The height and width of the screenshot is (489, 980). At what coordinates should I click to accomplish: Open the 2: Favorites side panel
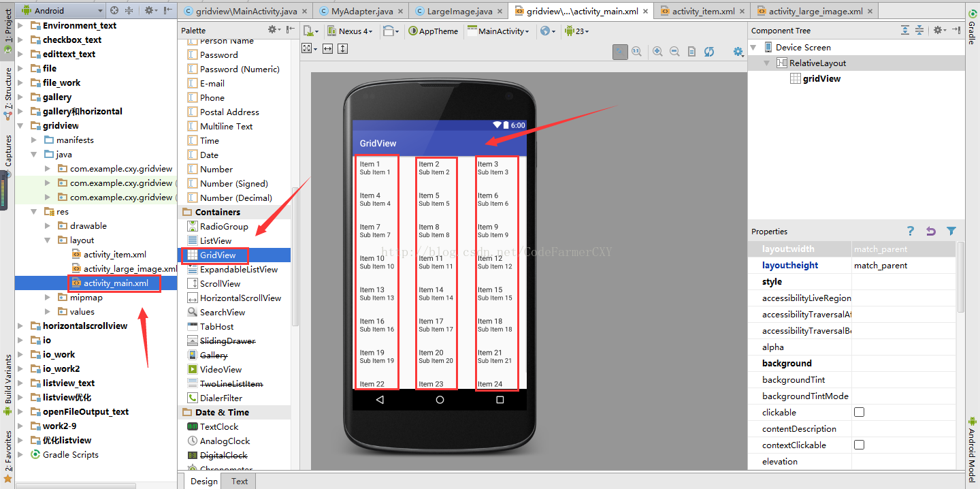tap(7, 456)
